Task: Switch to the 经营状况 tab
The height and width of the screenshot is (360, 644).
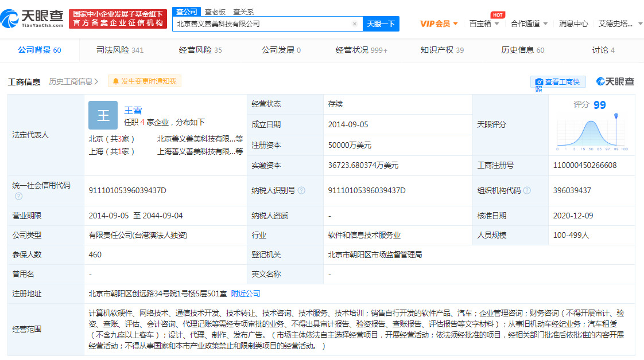Action: click(362, 50)
